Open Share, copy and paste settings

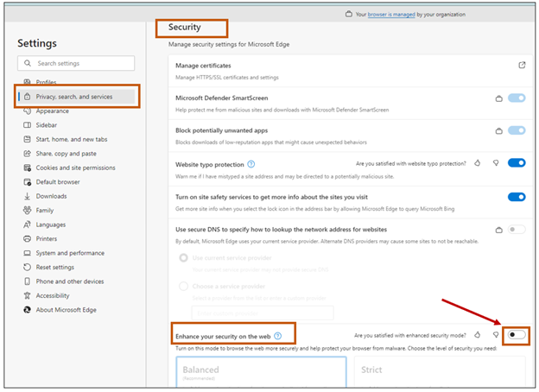click(x=66, y=154)
